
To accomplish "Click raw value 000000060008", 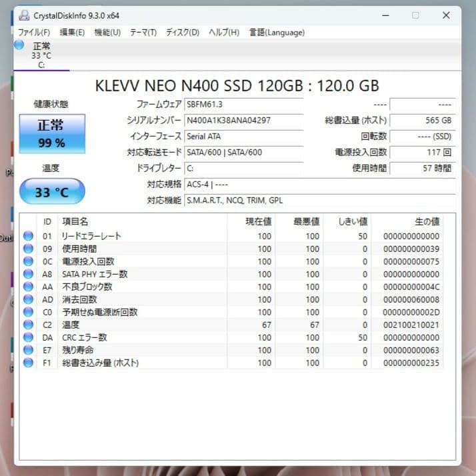I will tap(411, 299).
